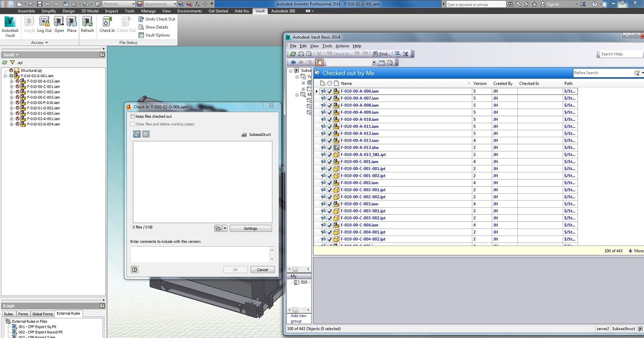Click Undo Check Out in ribbon
This screenshot has width=644, height=338.
[157, 19]
